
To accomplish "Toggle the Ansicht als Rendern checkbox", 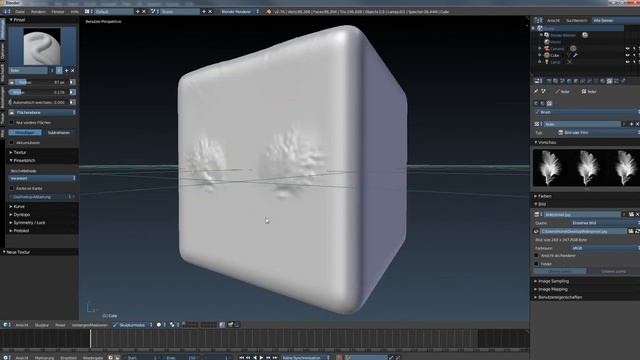I will pyautogui.click(x=536, y=256).
